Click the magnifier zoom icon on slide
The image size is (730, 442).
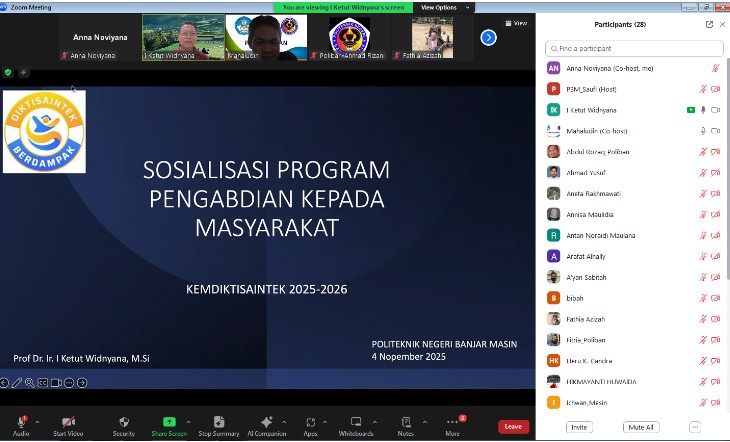30,383
